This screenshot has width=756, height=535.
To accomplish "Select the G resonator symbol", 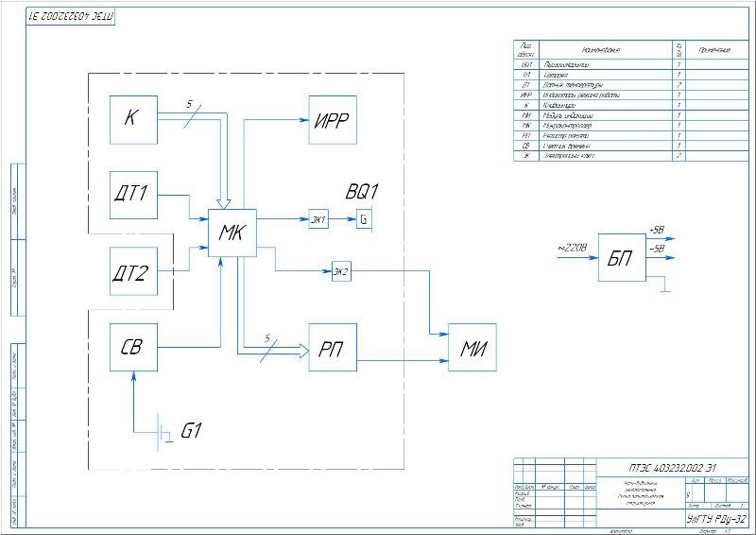I will click(364, 219).
